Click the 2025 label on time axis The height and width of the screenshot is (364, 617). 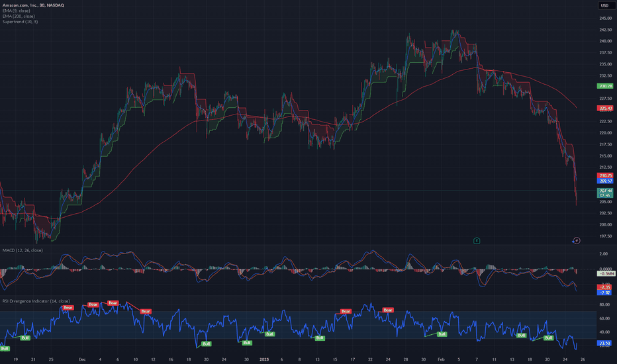264,359
